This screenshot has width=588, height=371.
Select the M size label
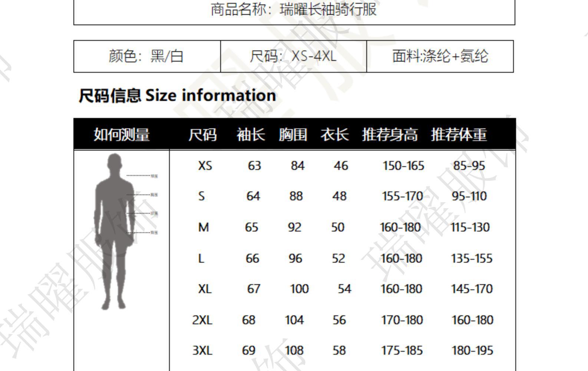204,227
